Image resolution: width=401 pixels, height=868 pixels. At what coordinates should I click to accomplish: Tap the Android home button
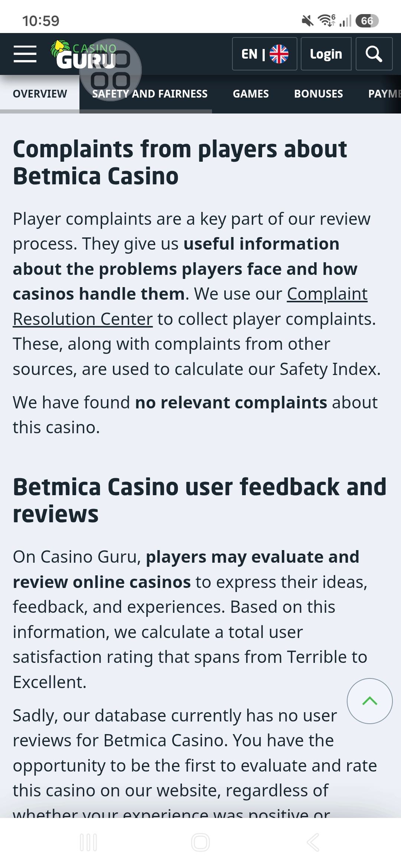pyautogui.click(x=200, y=842)
